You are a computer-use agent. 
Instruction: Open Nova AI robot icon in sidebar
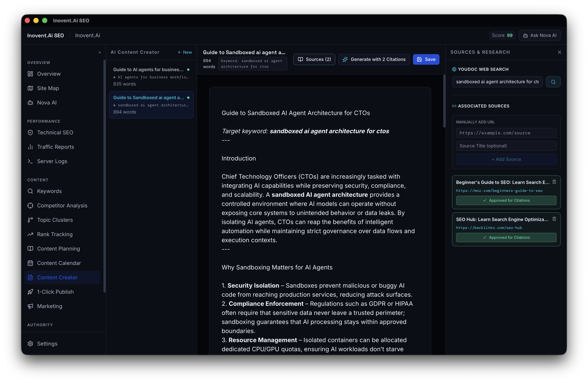tap(30, 102)
